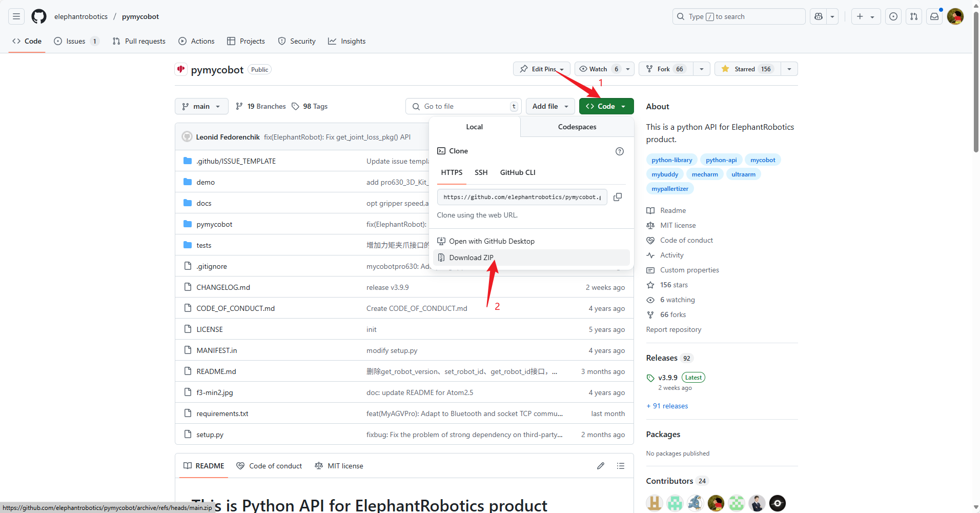Open the GitHub homepage logo

click(39, 16)
